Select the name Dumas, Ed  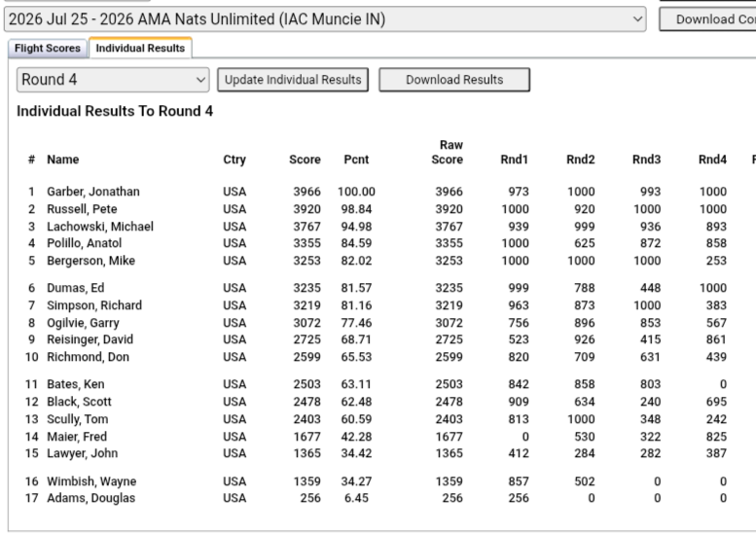tap(75, 288)
